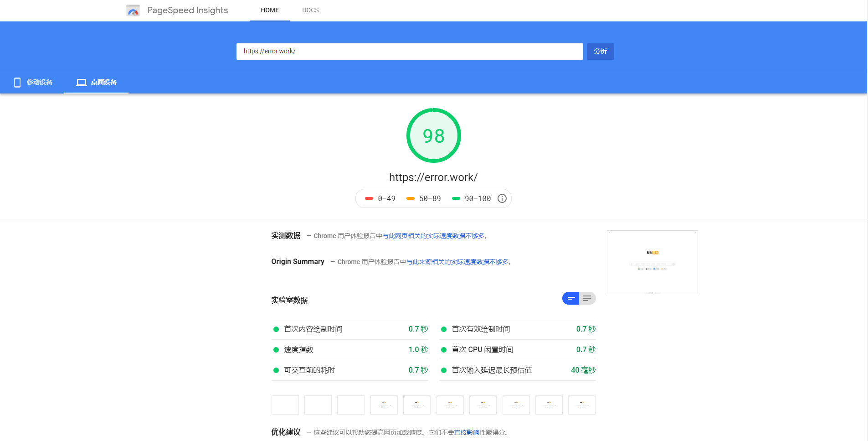Click 首次输入延迟最长预估值 metric row
Image resolution: width=868 pixels, height=441 pixels.
(518, 370)
